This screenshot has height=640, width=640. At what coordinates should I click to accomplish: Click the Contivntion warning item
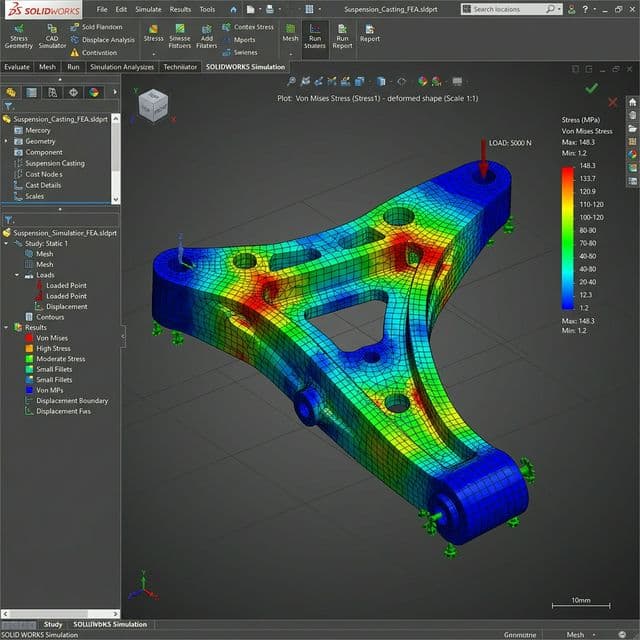[x=94, y=53]
